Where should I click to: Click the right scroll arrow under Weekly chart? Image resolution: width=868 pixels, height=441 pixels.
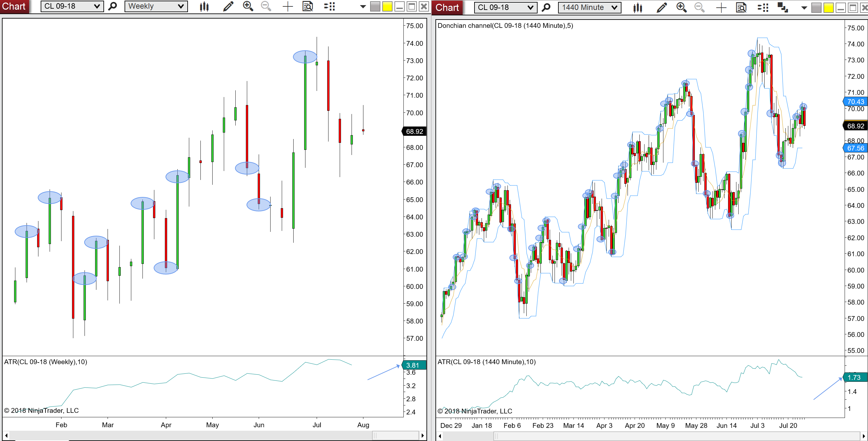pos(423,436)
